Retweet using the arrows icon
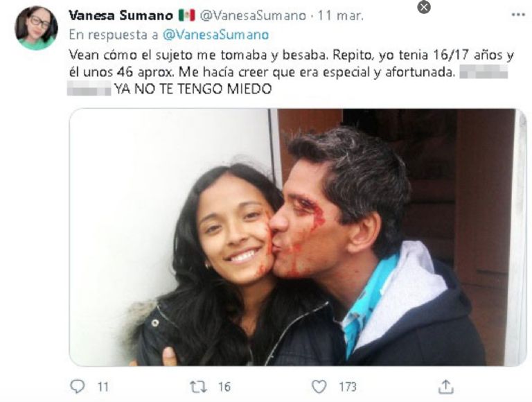This screenshot has height=402, width=532. click(198, 387)
